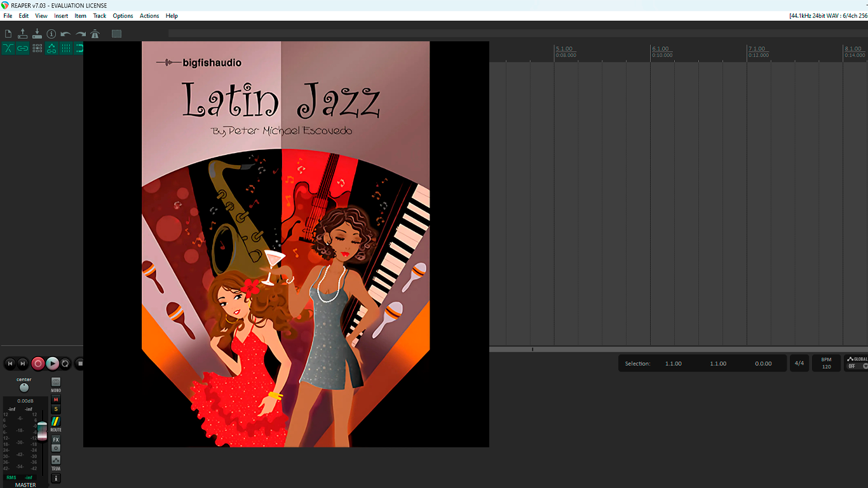This screenshot has width=868, height=488.
Task: Open the Help menu
Action: pyautogui.click(x=172, y=16)
